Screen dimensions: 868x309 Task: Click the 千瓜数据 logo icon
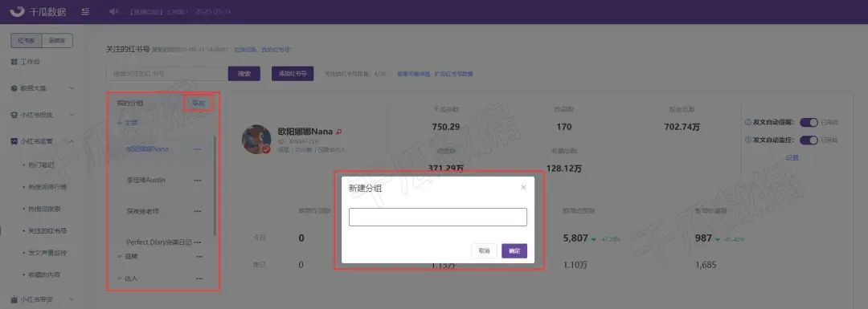tap(18, 11)
